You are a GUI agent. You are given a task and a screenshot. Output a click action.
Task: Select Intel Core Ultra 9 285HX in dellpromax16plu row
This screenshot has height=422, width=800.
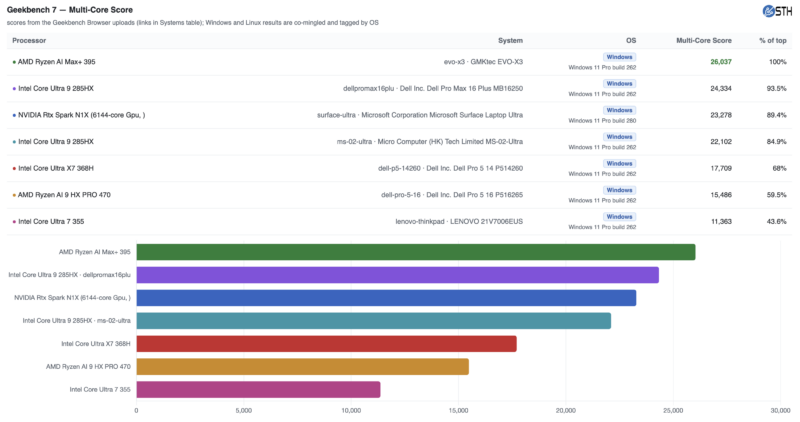click(56, 88)
